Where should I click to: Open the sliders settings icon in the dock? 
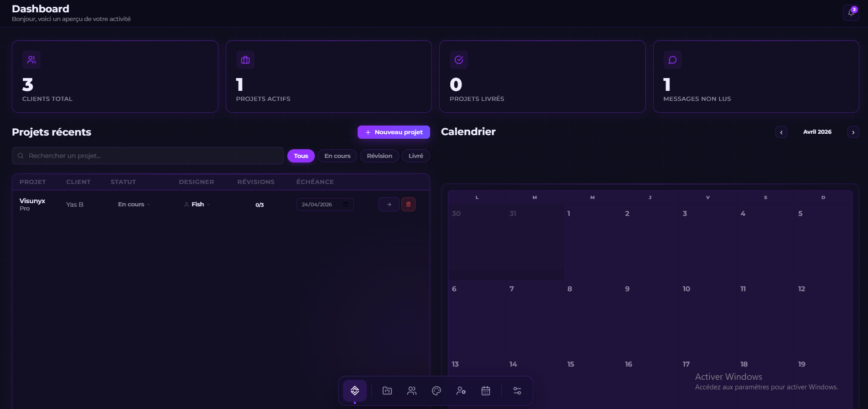[x=517, y=391]
